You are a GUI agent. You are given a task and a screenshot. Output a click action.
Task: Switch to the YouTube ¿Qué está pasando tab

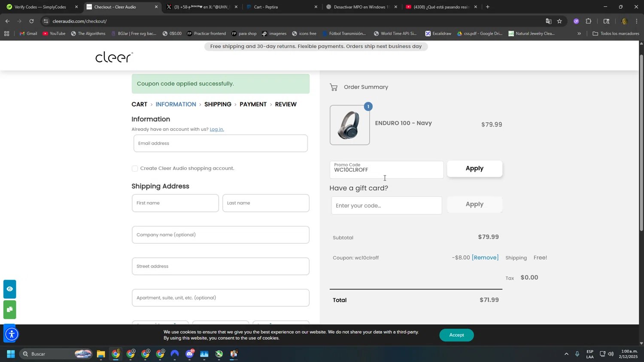click(x=441, y=7)
